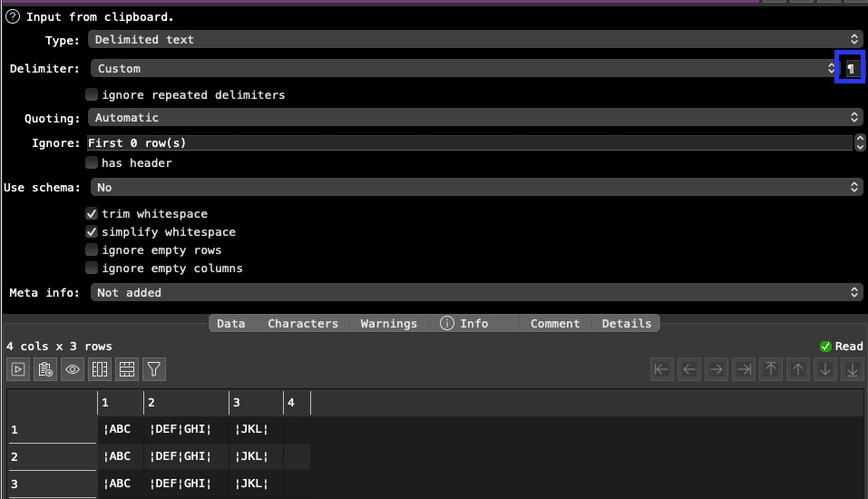This screenshot has width=868, height=499.
Task: Click the rows layout icon
Action: (x=127, y=369)
